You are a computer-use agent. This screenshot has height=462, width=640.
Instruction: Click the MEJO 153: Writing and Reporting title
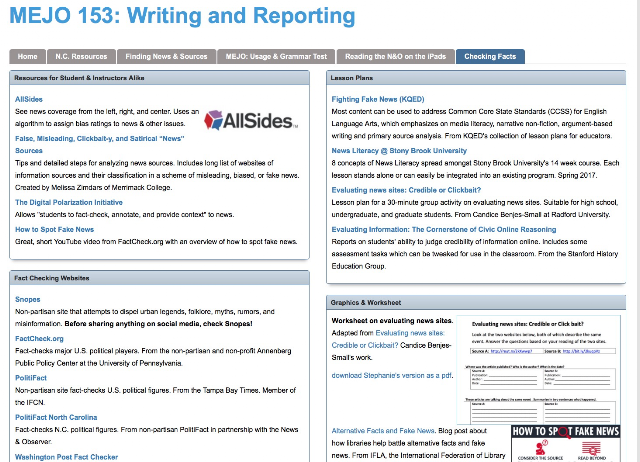(x=182, y=16)
